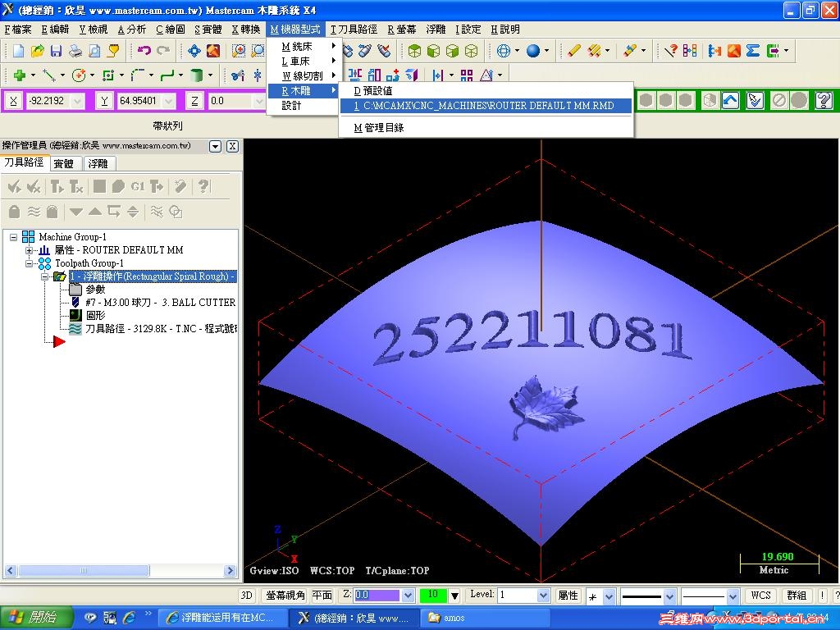
Task: Click the G1 post-process icon
Action: click(138, 186)
